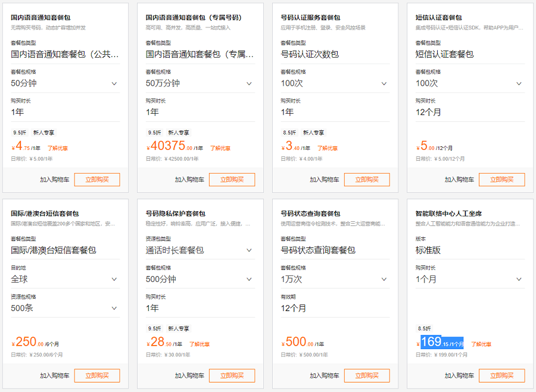536x392 pixels.
Task: Add 短信认证套餐包 to cart
Action: tap(459, 180)
